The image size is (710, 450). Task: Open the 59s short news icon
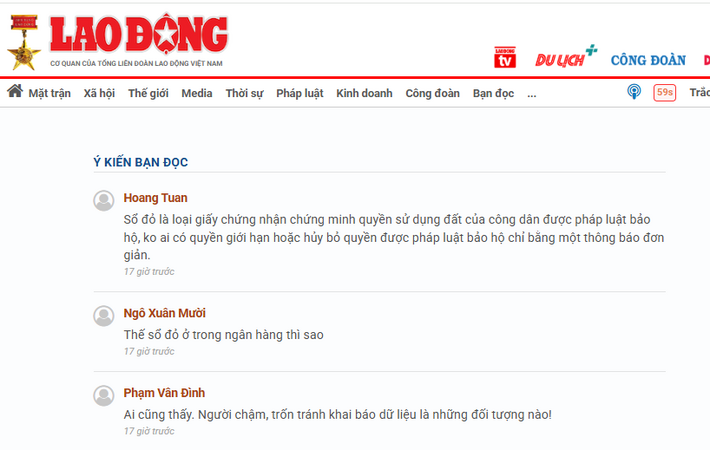click(664, 93)
